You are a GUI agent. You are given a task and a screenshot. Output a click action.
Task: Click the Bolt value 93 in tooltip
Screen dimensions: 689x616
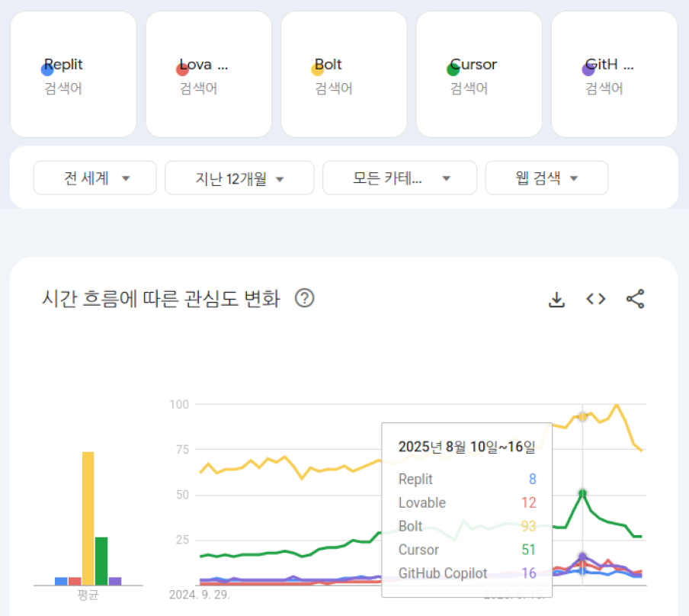529,526
